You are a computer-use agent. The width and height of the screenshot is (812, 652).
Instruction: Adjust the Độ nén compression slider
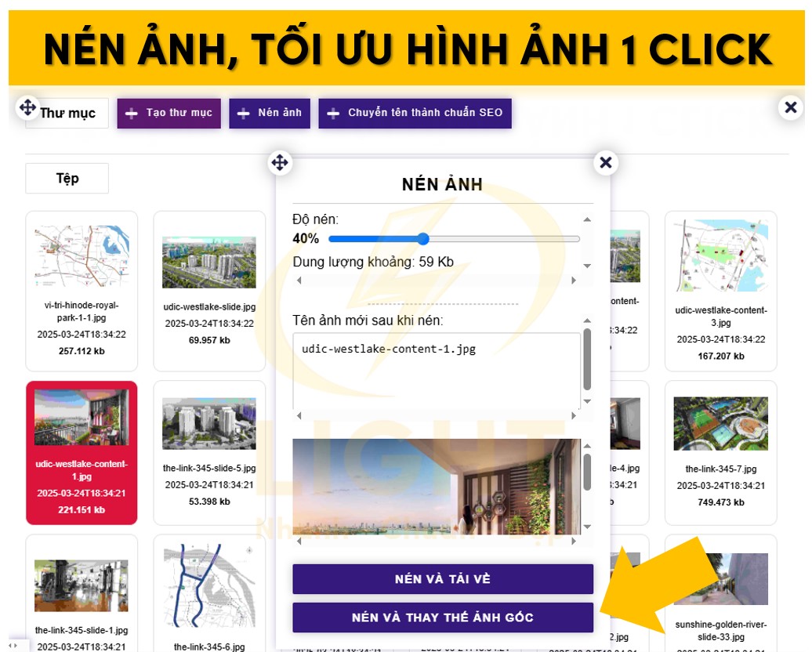[x=454, y=239]
